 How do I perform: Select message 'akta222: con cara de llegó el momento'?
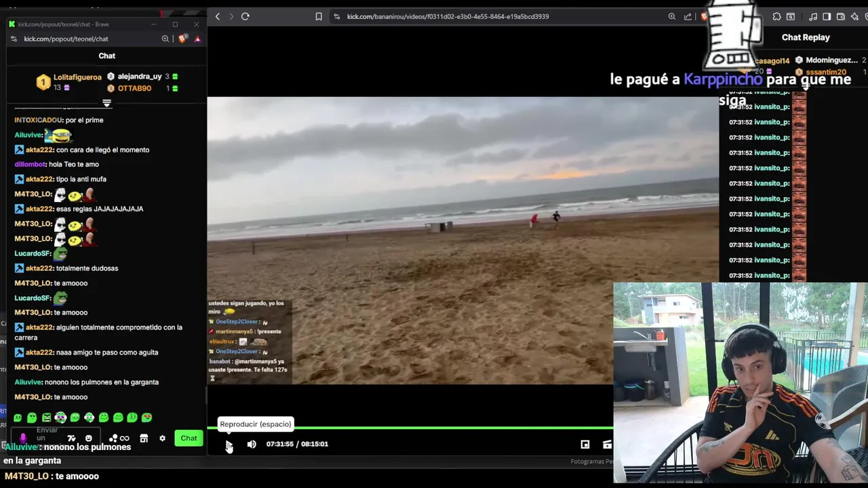[x=82, y=150]
